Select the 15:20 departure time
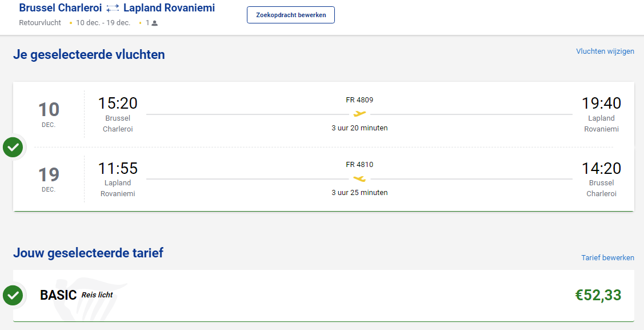This screenshot has width=644, height=330. point(118,103)
